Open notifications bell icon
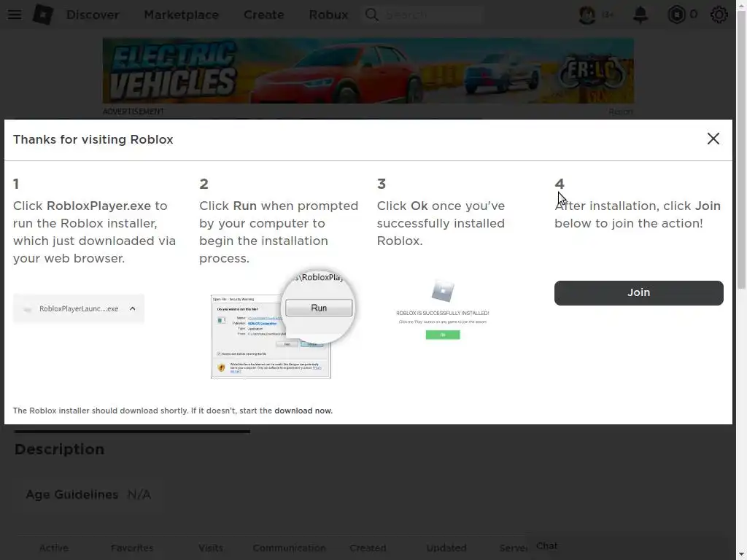 640,15
